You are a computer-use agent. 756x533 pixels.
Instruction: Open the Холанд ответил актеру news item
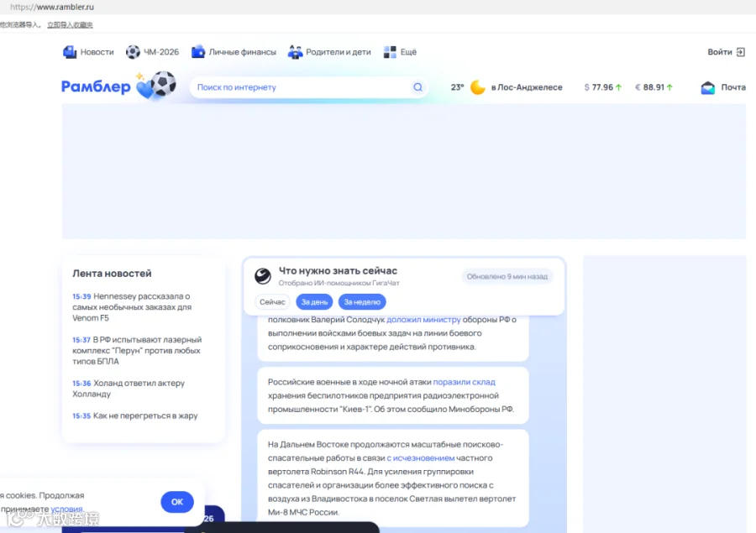coord(129,389)
